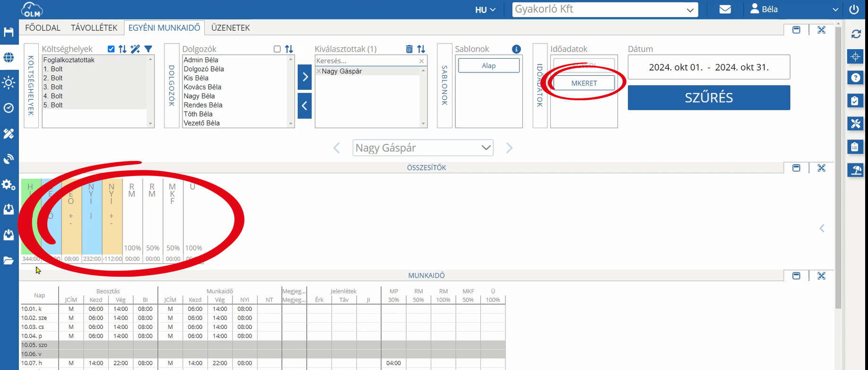Viewport: 868px width, 370px height.
Task: Open the envelope messages icon in header
Action: (x=725, y=9)
